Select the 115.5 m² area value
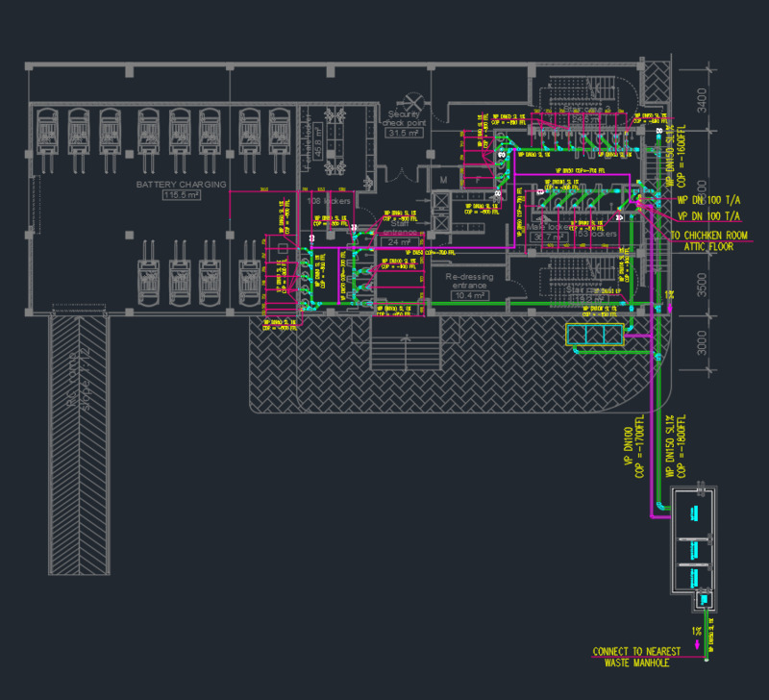 pyautogui.click(x=181, y=195)
